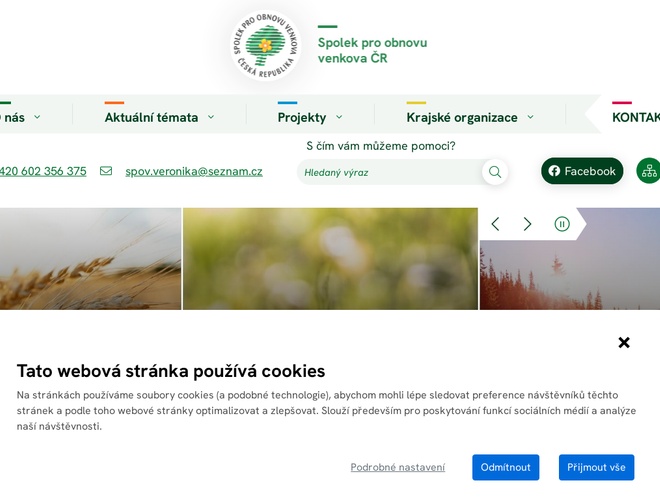Select Aktuální témata menu item
The width and height of the screenshot is (660, 500).
click(x=151, y=117)
